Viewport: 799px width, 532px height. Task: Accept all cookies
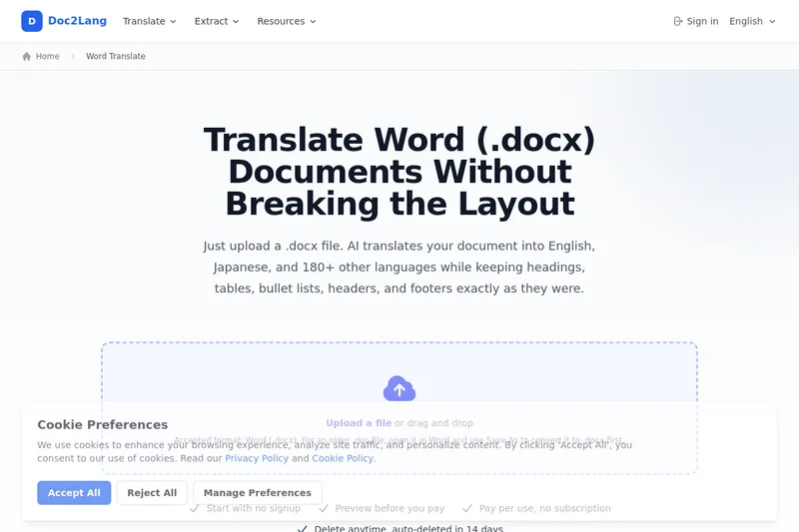[x=74, y=493]
